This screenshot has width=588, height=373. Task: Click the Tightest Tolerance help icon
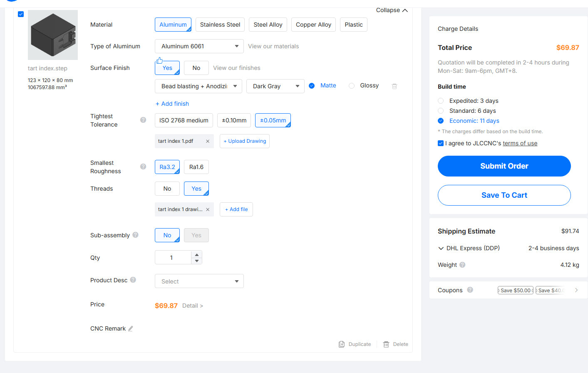click(x=143, y=120)
